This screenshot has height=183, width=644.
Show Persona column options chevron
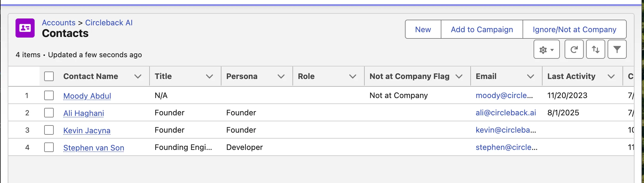point(281,77)
